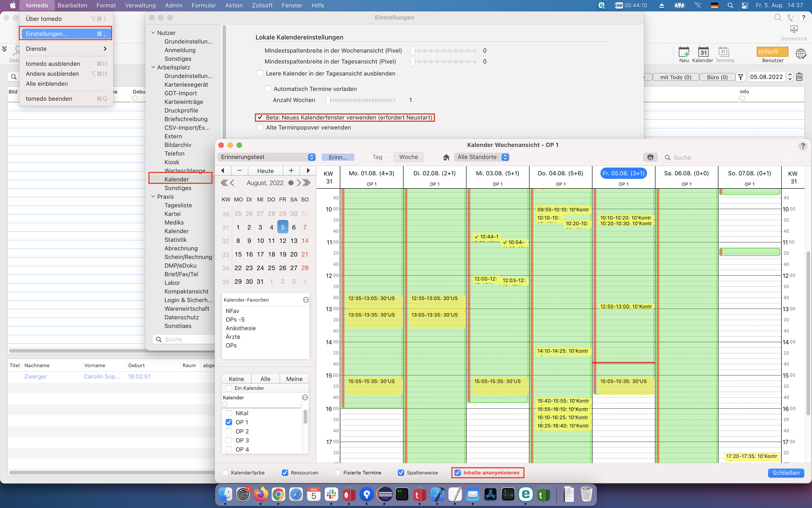Uncheck the Spaltenweise checkbox
The width and height of the screenshot is (812, 508).
401,473
